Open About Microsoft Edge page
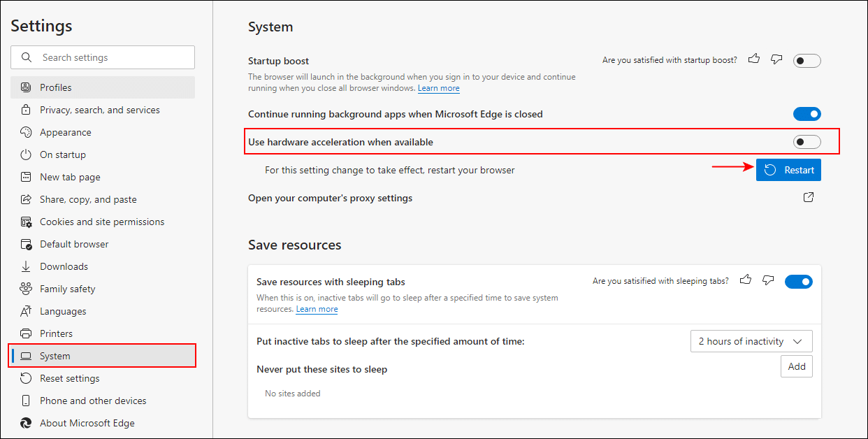The height and width of the screenshot is (439, 868). (x=103, y=423)
